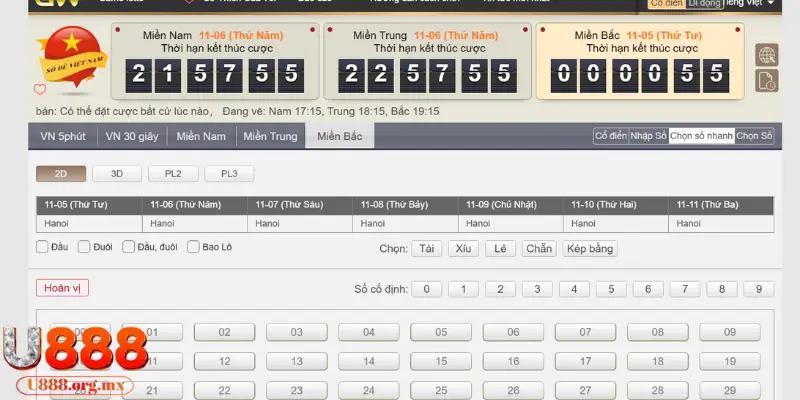This screenshot has width=800, height=400.
Task: Open the Miền Trung tab
Action: (x=270, y=137)
